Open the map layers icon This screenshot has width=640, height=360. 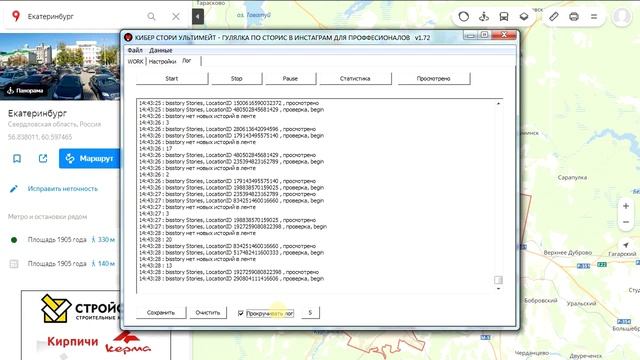[524, 17]
